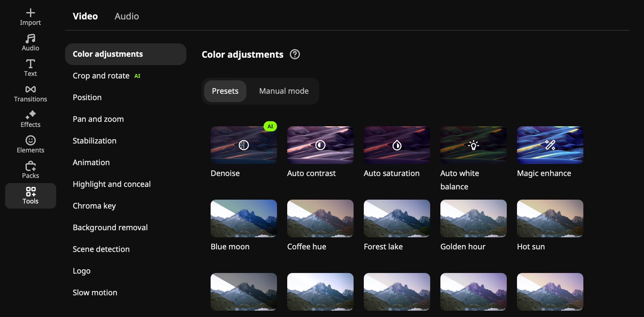
Task: Select the Tools sidebar item
Action: point(30,196)
